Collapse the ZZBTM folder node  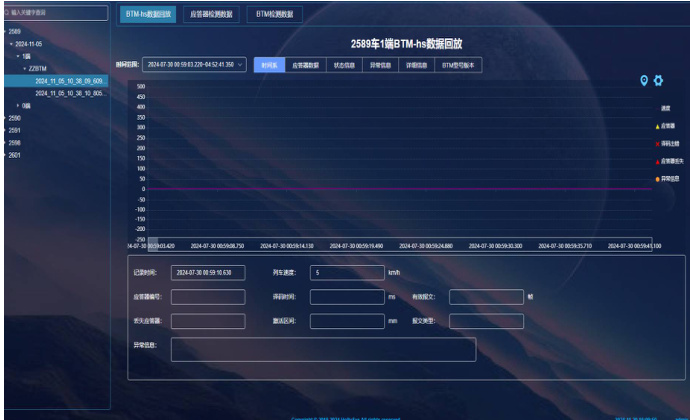click(x=25, y=68)
